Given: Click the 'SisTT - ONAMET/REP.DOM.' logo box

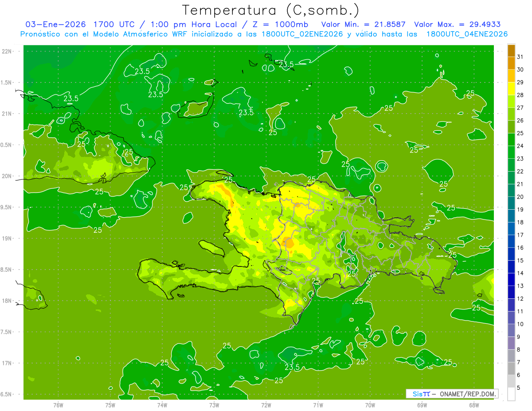Looking at the screenshot, I should point(452,394).
